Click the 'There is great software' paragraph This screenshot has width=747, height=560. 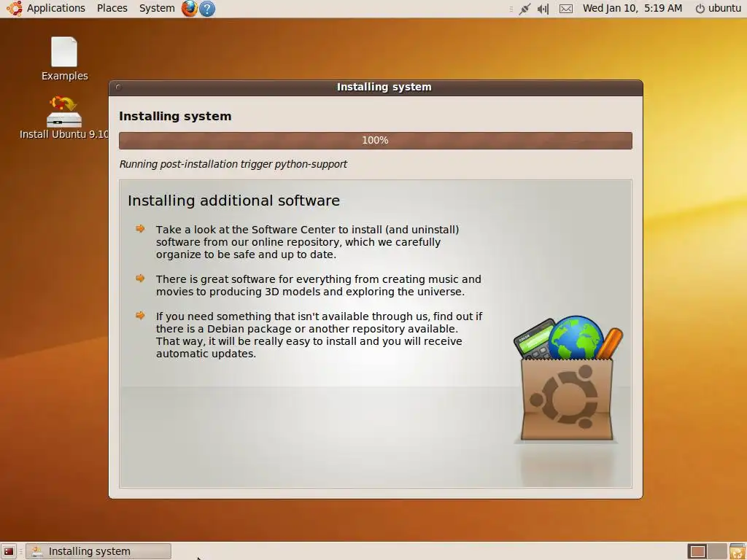[318, 285]
